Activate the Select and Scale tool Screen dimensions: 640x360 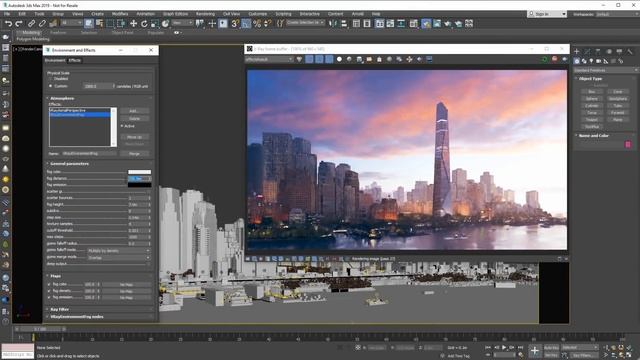(155, 24)
